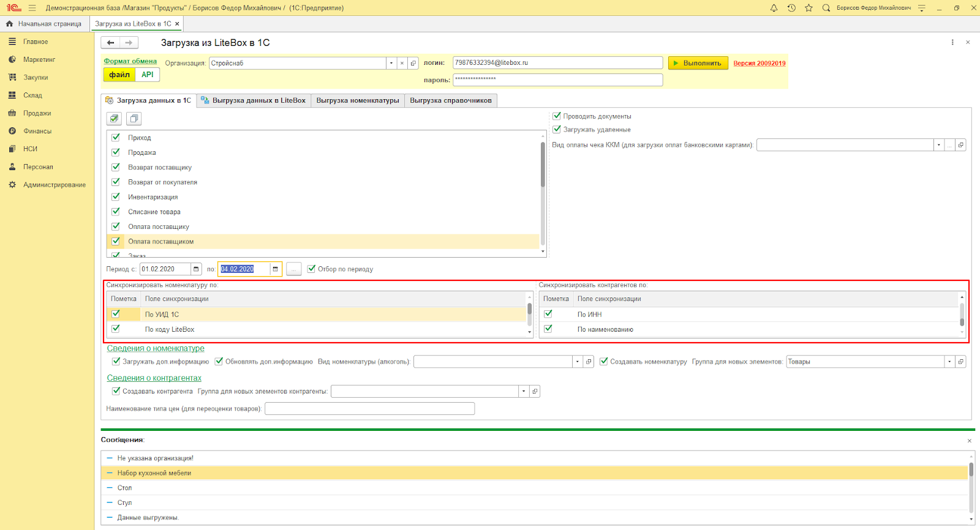The height and width of the screenshot is (530, 980).
Task: Expand Вид номенклатуры (алкоголь) dropdown
Action: 577,362
